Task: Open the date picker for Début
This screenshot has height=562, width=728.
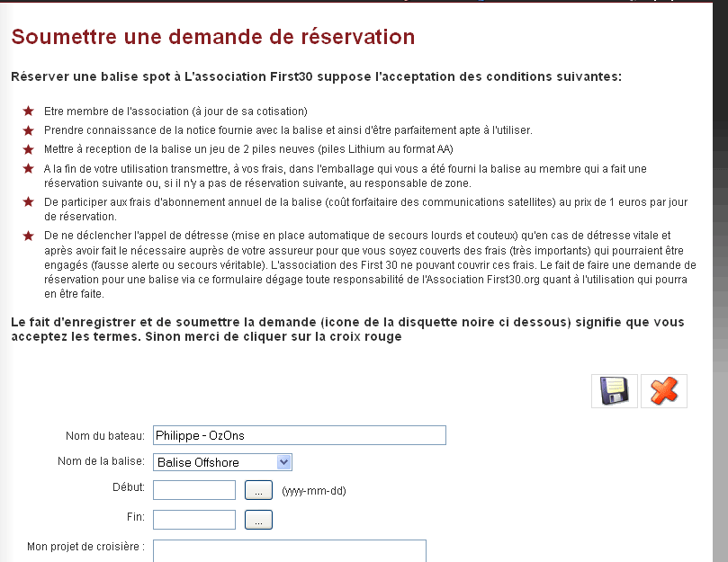Action: [x=258, y=491]
